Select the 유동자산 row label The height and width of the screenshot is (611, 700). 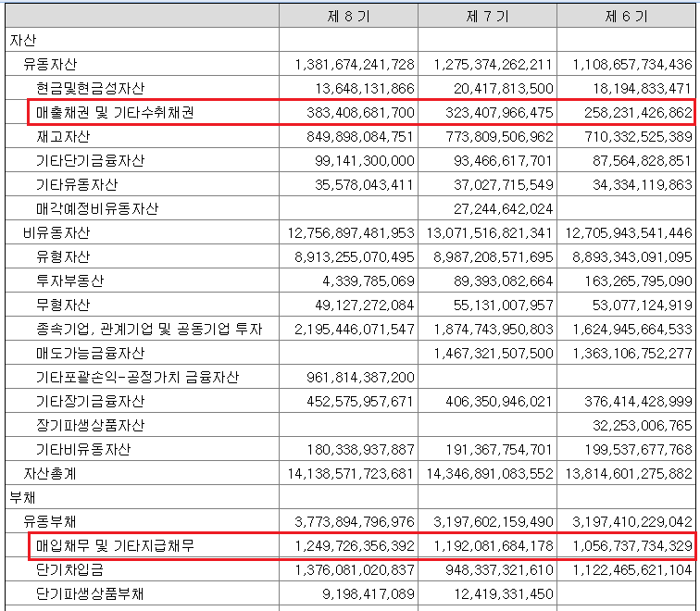[x=50, y=64]
